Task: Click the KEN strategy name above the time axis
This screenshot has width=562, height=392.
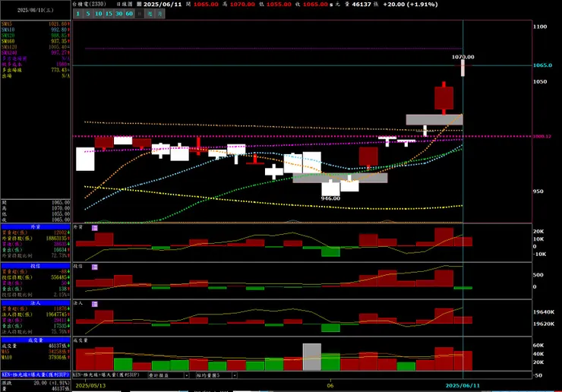Action: point(106,375)
